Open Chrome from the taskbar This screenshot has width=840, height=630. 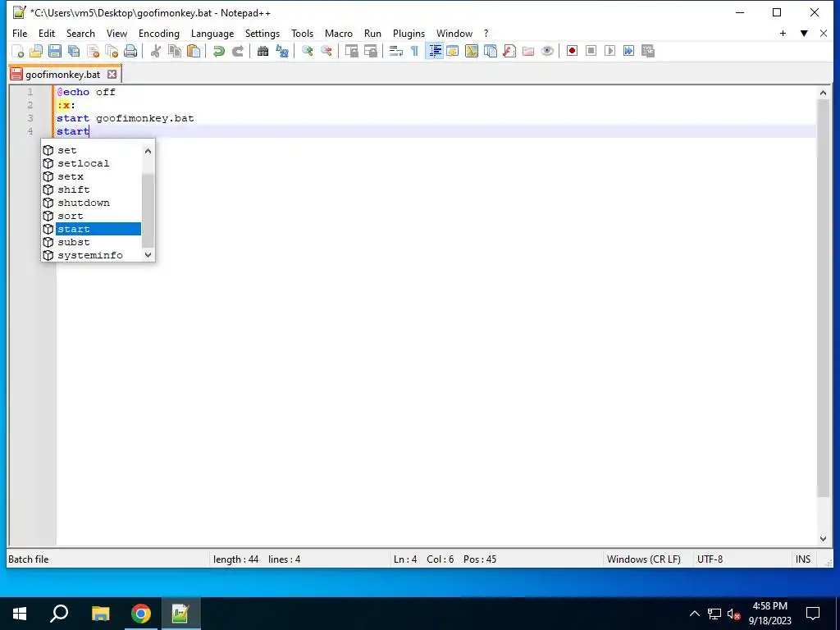pyautogui.click(x=140, y=614)
